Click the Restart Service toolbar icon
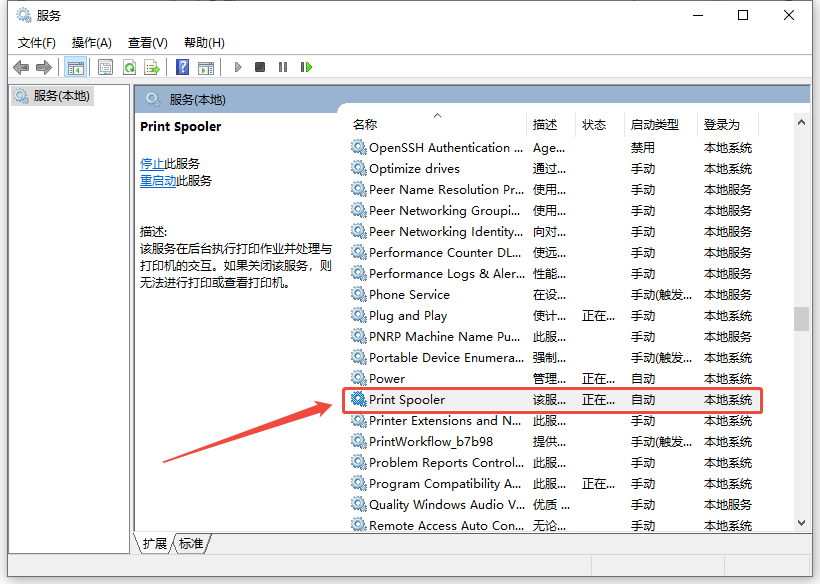Image resolution: width=820 pixels, height=584 pixels. 306,67
